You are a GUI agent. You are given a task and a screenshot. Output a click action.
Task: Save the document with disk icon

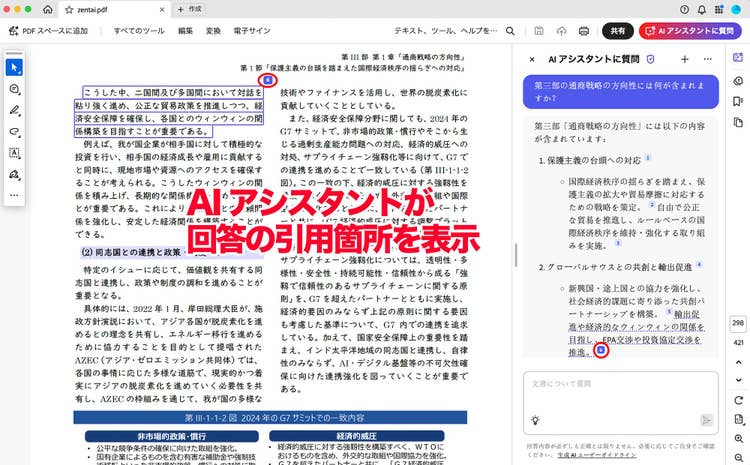click(x=539, y=31)
